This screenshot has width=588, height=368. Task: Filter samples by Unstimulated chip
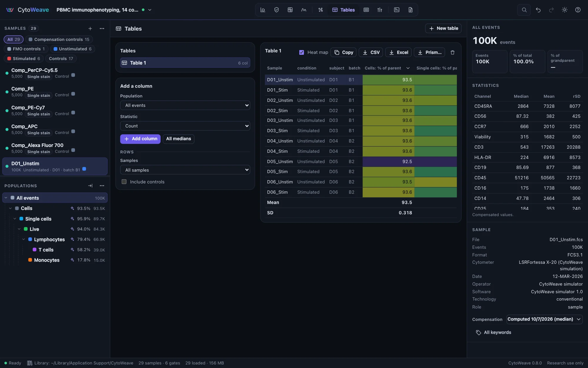point(72,49)
